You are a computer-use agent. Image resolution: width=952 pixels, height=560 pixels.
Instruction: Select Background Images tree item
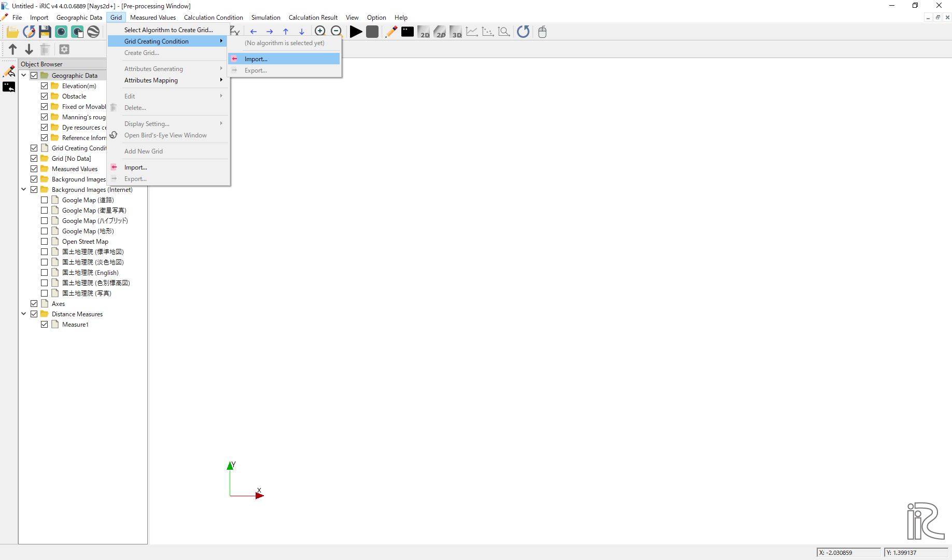(x=78, y=179)
